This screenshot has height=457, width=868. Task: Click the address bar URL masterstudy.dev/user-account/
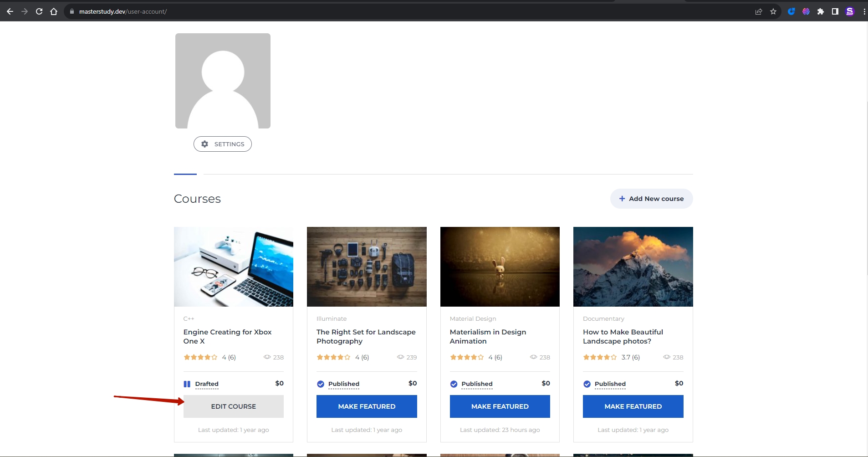point(123,11)
